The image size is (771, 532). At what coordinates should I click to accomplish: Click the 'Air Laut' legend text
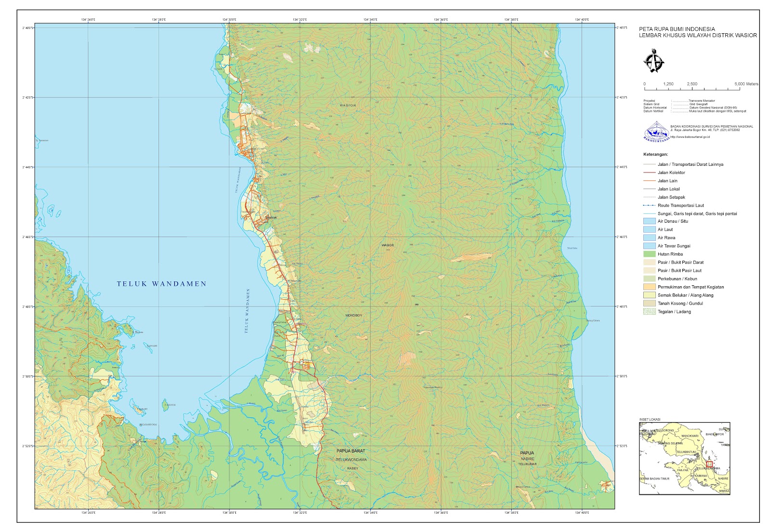click(x=665, y=229)
